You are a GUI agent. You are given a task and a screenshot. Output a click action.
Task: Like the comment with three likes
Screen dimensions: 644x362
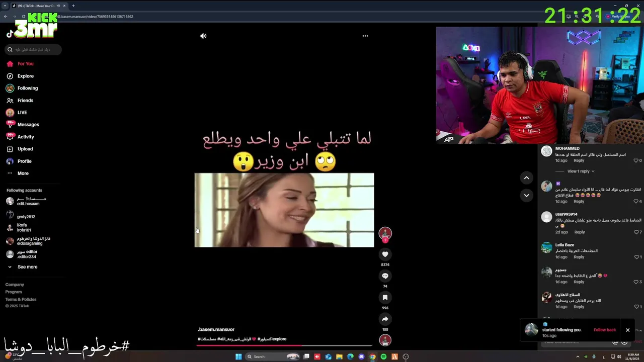[636, 282]
